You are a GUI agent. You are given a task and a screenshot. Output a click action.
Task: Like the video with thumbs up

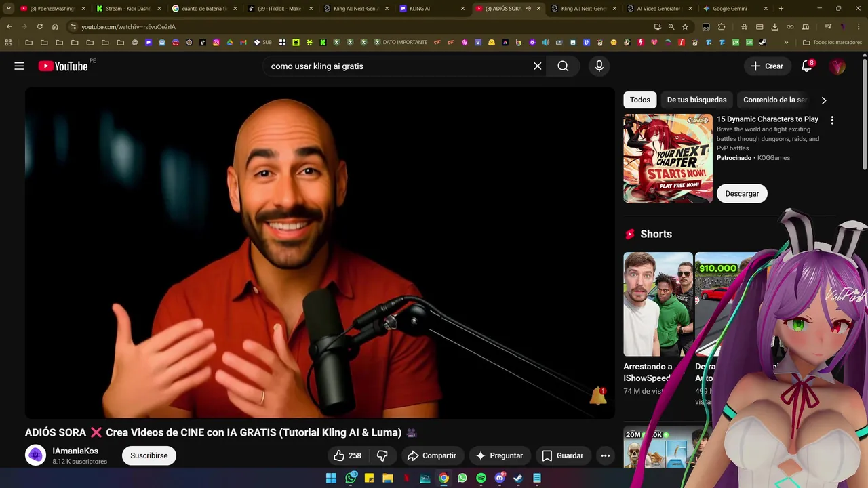(348, 455)
